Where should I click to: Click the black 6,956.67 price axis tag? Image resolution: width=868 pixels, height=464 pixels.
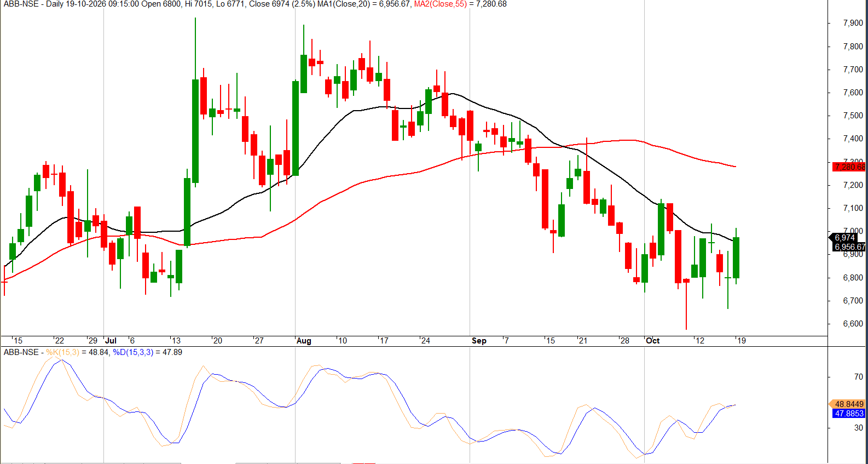(849, 247)
